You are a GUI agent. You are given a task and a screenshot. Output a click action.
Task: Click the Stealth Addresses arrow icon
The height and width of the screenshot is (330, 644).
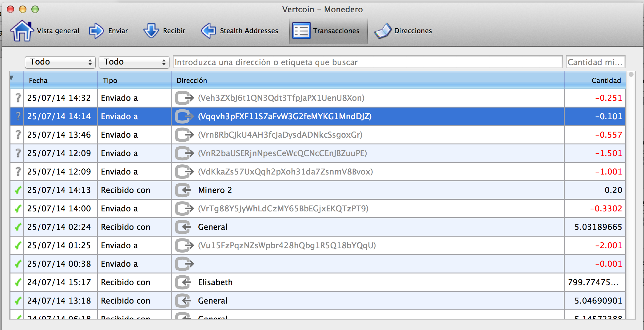[x=209, y=31]
